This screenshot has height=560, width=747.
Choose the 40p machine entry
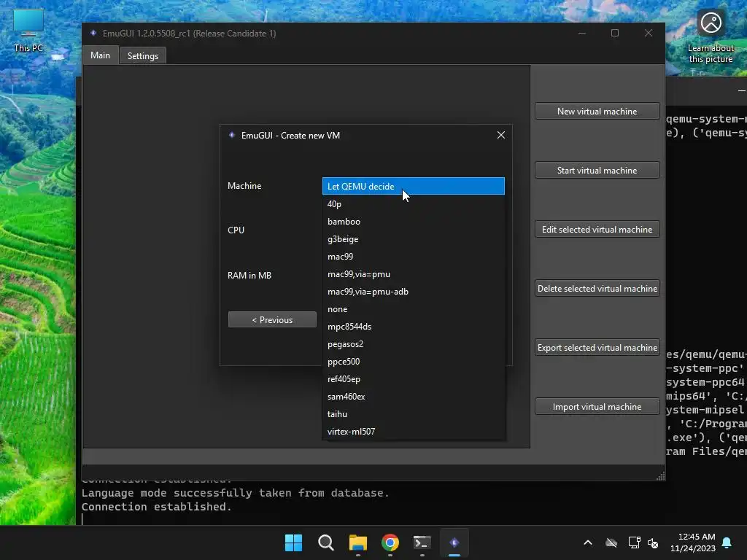point(413,204)
